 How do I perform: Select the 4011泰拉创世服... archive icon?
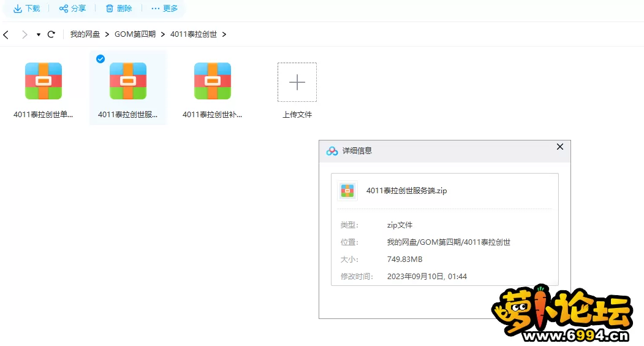(x=128, y=81)
